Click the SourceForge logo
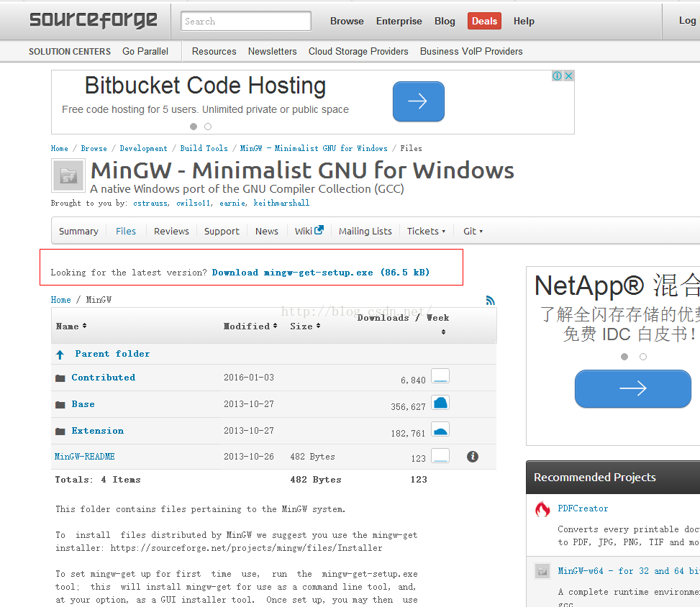 94,20
